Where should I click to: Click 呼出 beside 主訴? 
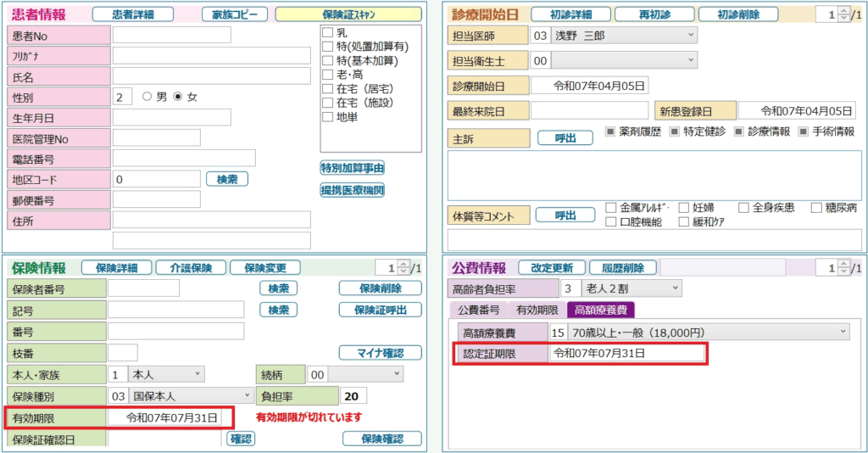click(565, 137)
